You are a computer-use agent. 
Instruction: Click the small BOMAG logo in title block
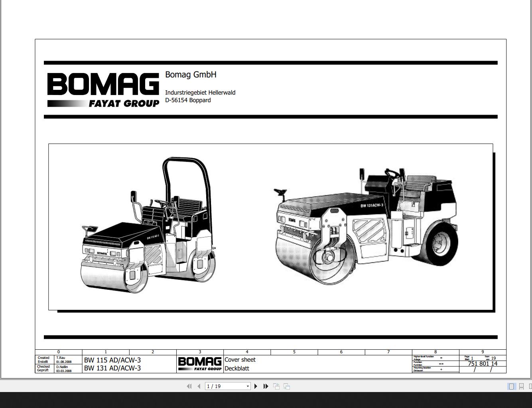200,364
